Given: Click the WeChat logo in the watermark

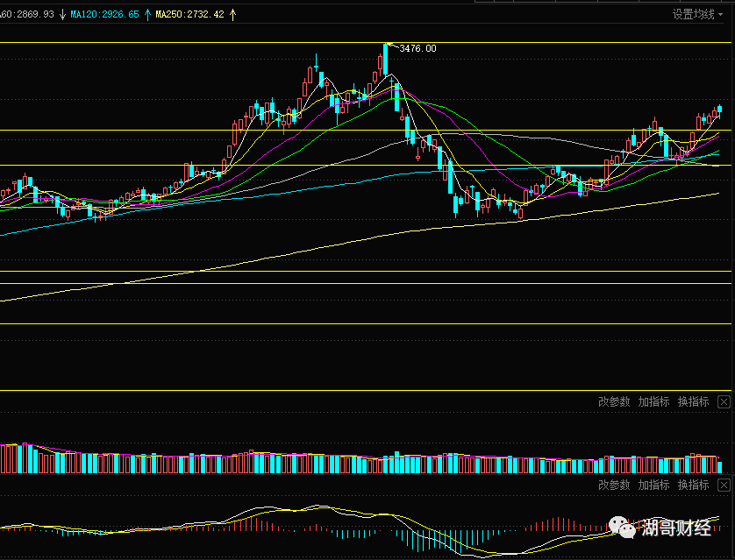Looking at the screenshot, I should (x=623, y=528).
